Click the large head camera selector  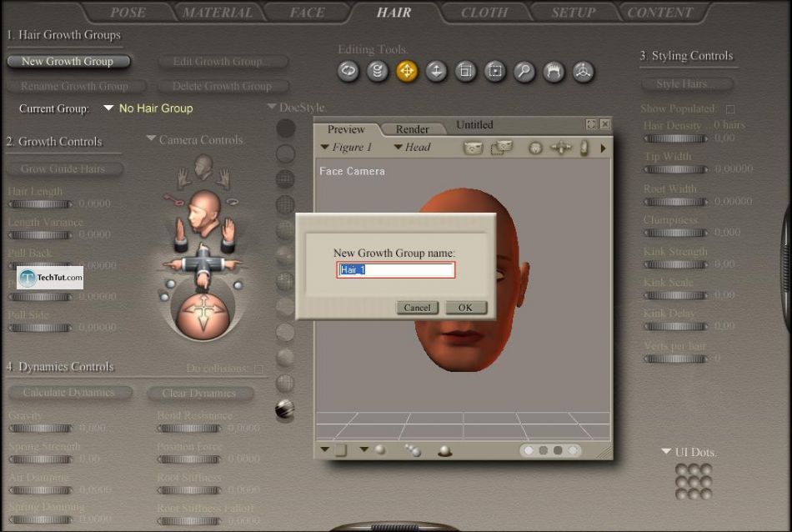[203, 213]
